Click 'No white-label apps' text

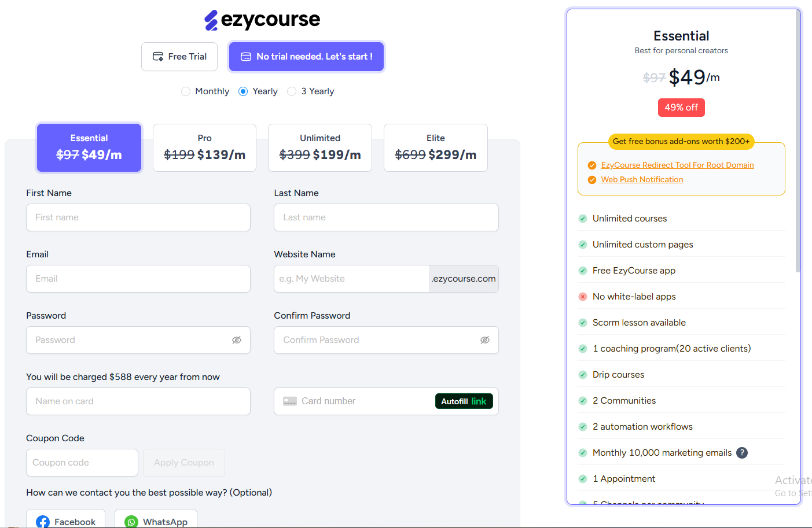pyautogui.click(x=634, y=297)
